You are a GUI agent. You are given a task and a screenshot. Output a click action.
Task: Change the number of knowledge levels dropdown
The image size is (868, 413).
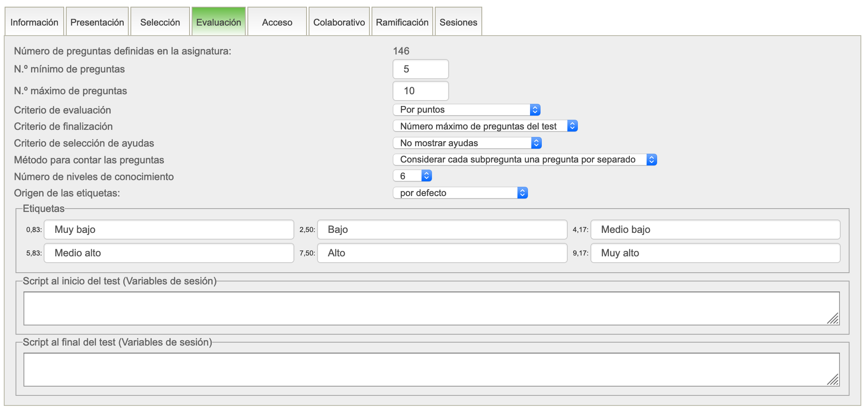[412, 176]
